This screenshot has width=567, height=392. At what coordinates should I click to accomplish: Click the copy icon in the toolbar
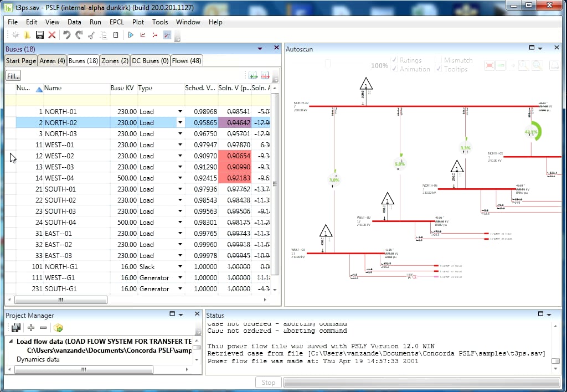pos(104,35)
